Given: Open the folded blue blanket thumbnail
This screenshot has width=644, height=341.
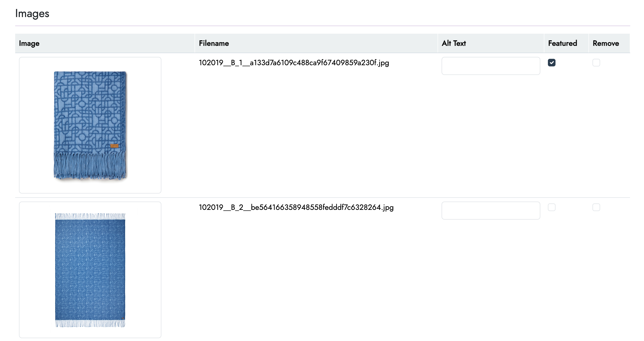Looking at the screenshot, I should point(90,120).
